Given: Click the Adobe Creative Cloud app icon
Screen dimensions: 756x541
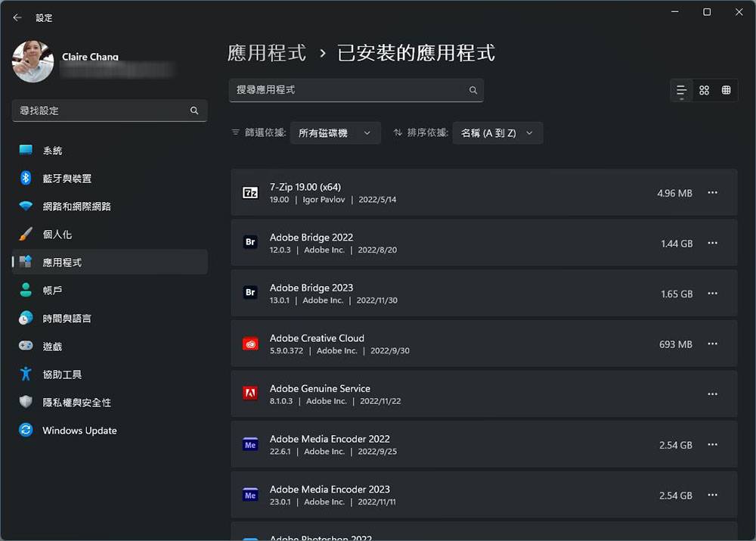Looking at the screenshot, I should point(250,343).
